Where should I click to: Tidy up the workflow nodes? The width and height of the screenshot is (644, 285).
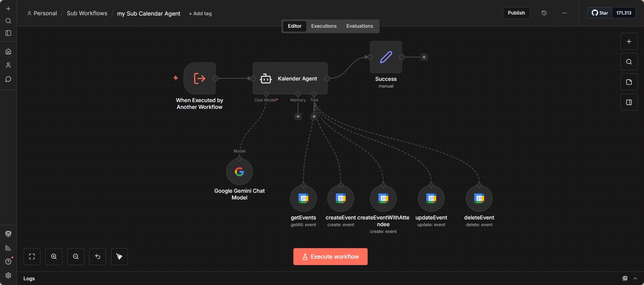(119, 257)
